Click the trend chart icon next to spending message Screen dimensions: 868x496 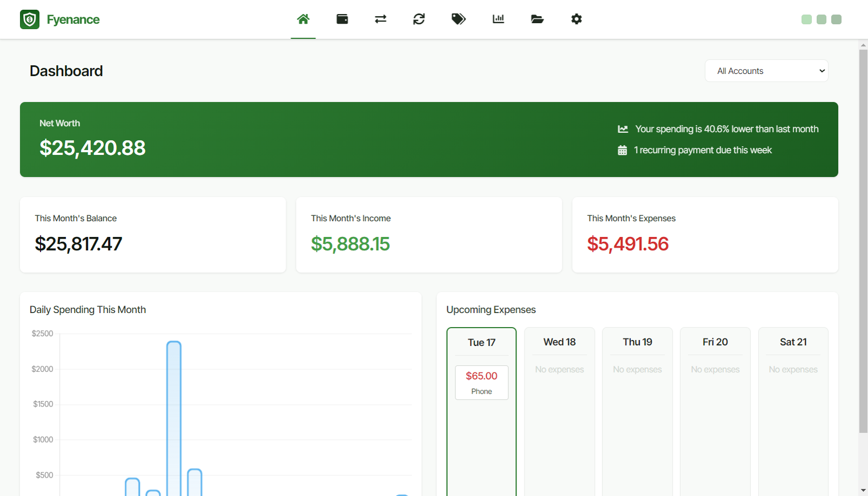[622, 129]
